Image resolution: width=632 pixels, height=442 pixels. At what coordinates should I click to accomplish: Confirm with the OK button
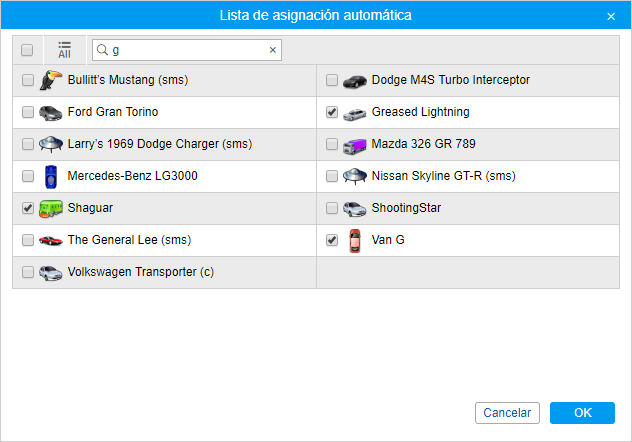click(x=582, y=413)
